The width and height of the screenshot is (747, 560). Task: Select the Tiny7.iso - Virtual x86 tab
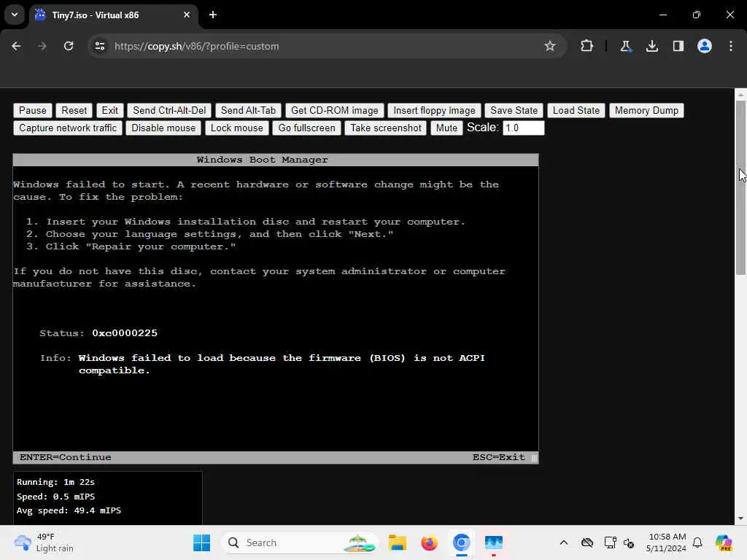(x=115, y=15)
